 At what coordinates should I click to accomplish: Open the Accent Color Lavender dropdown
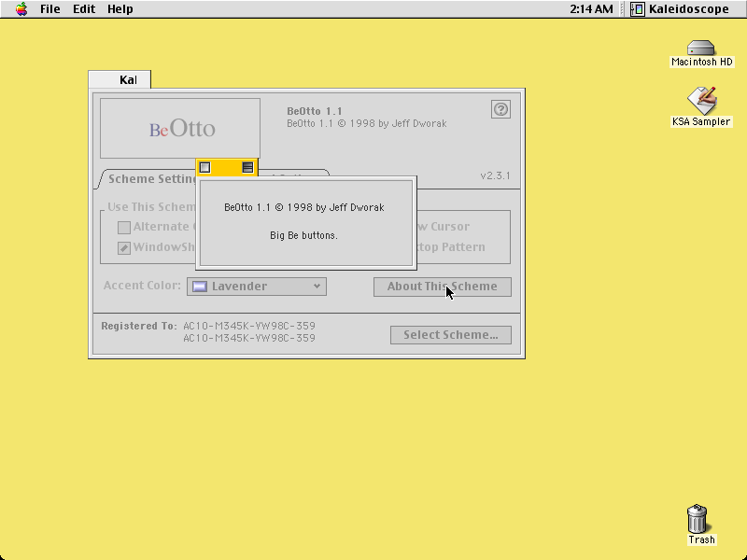pyautogui.click(x=257, y=287)
